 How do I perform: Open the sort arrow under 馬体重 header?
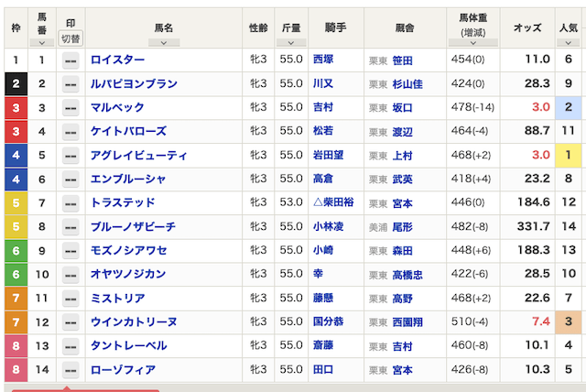pos(472,43)
